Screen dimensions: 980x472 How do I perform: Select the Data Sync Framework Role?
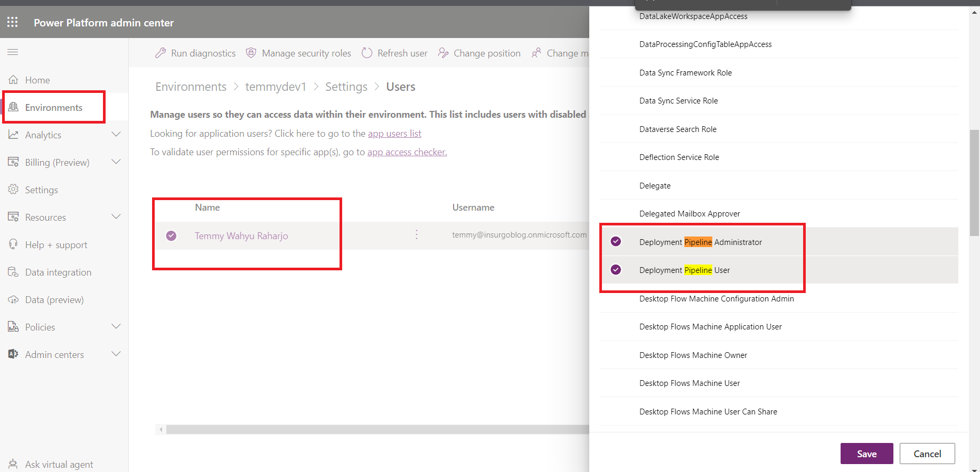pos(779,72)
